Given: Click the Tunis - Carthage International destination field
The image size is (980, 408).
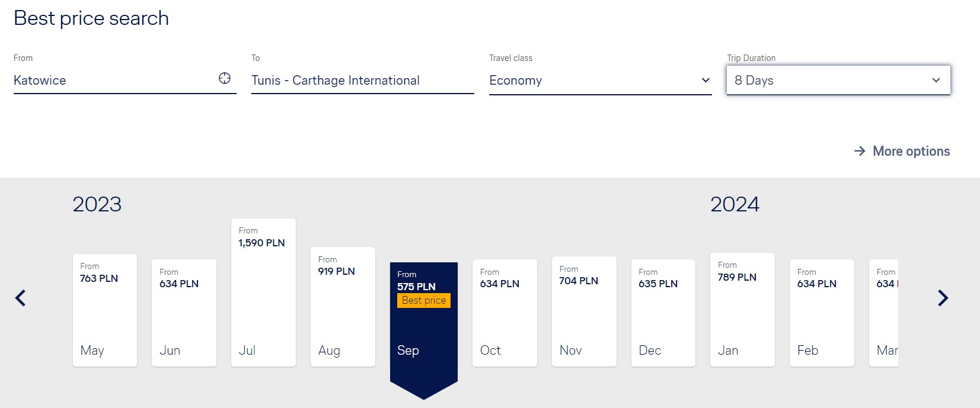Looking at the screenshot, I should point(362,81).
